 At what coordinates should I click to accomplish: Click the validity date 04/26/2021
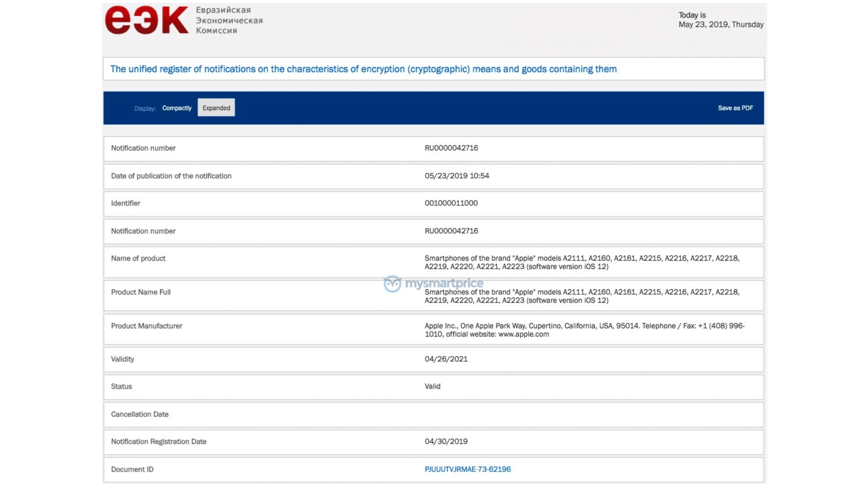[446, 359]
